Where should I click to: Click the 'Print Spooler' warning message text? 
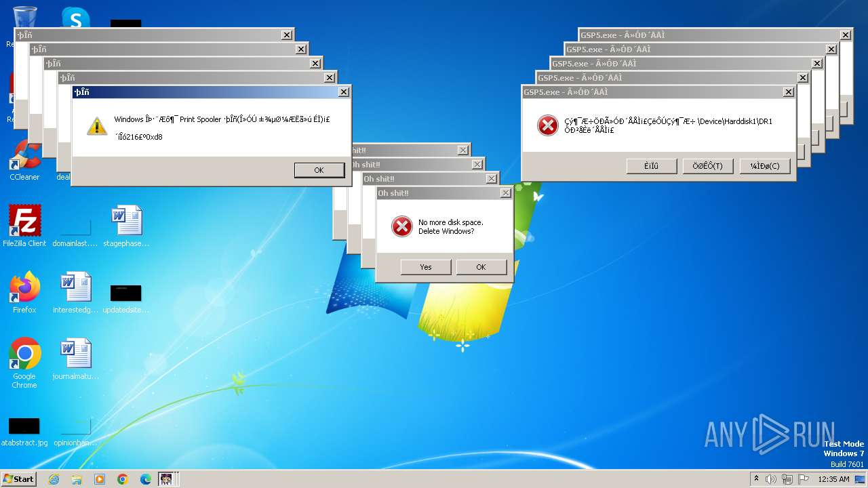tap(222, 119)
